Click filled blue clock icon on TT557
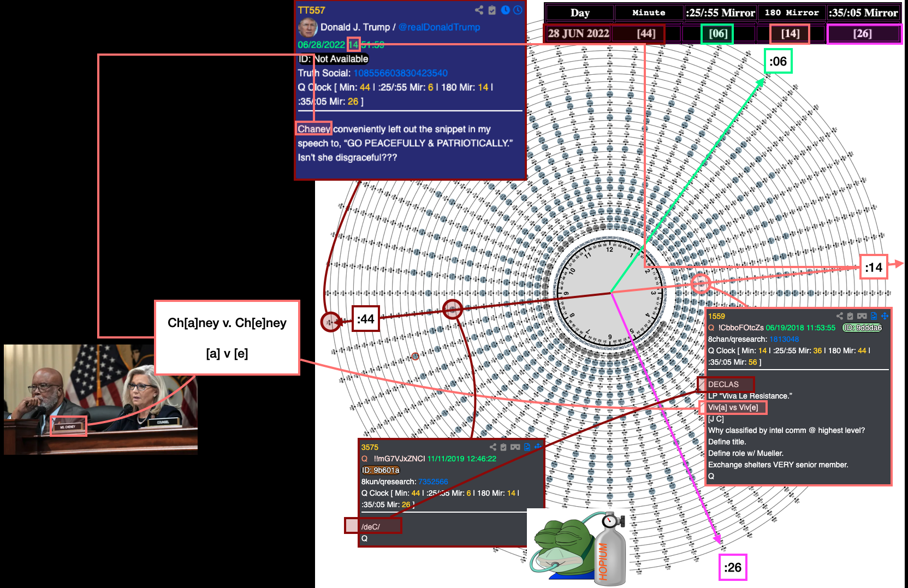The image size is (908, 588). [506, 10]
